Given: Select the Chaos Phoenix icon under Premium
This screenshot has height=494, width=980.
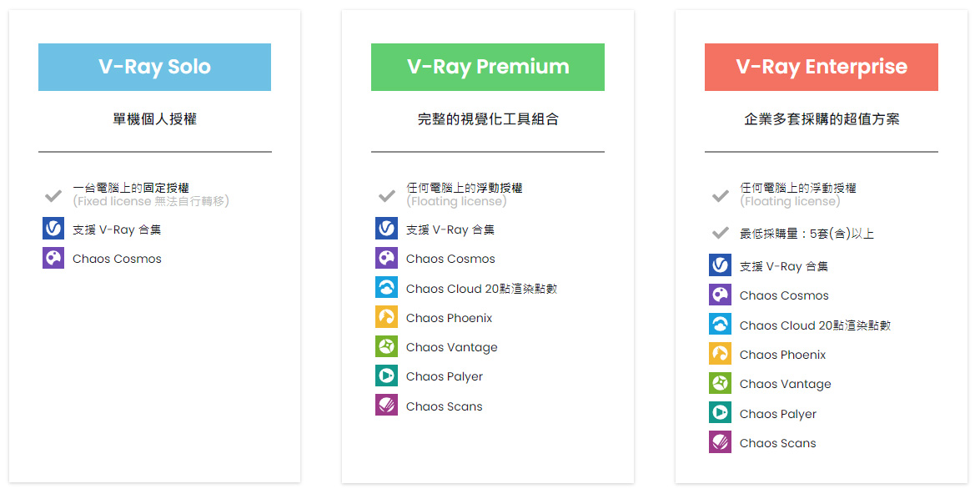Looking at the screenshot, I should coord(386,317).
